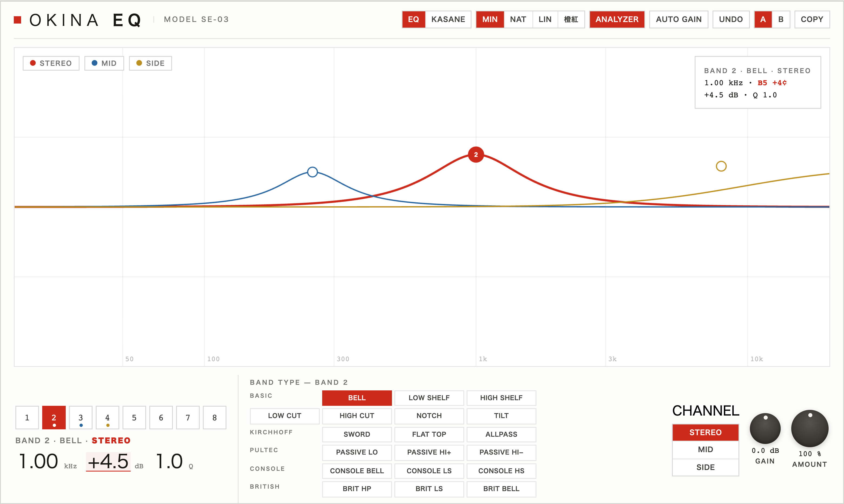Select band 5
Screen dimensions: 844x504
click(134, 417)
